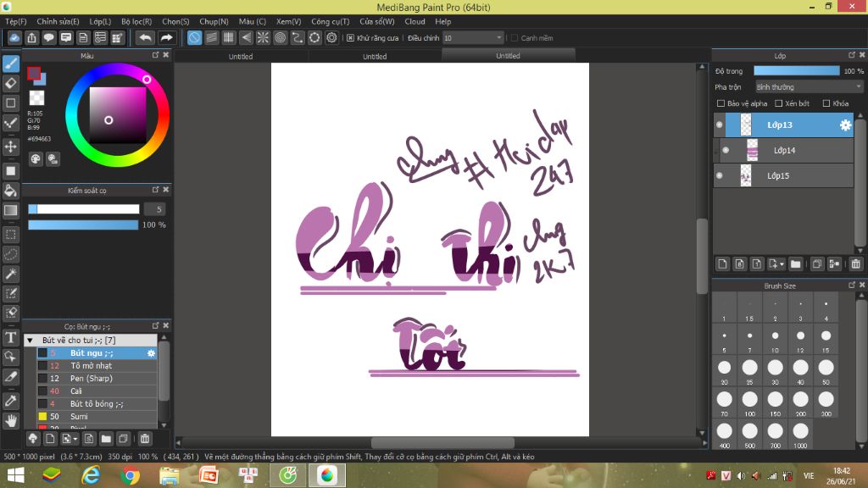Select the Gradient tool

pos(10,210)
